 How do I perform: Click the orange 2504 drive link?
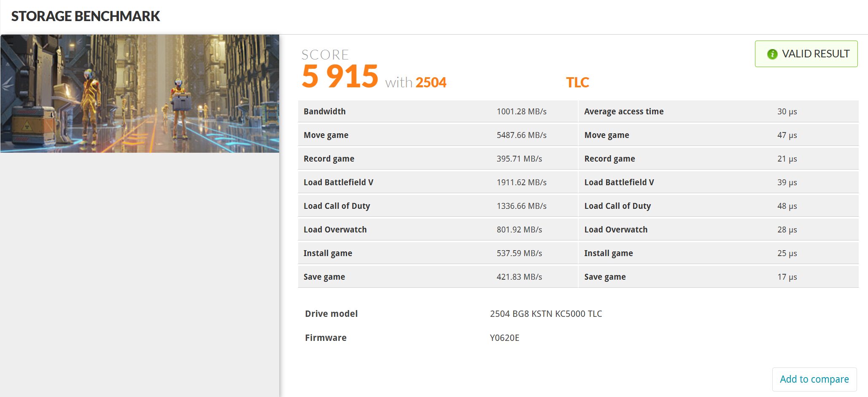[431, 82]
